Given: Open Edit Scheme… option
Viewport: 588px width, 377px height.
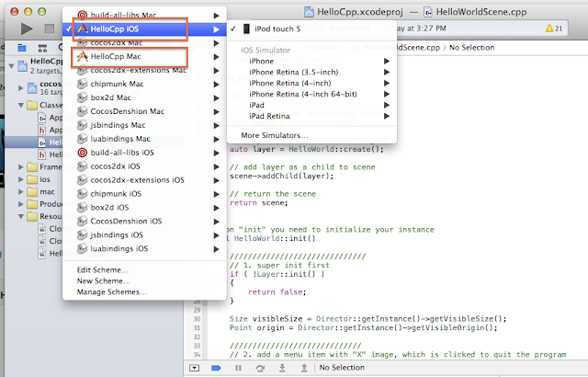Looking at the screenshot, I should (102, 270).
